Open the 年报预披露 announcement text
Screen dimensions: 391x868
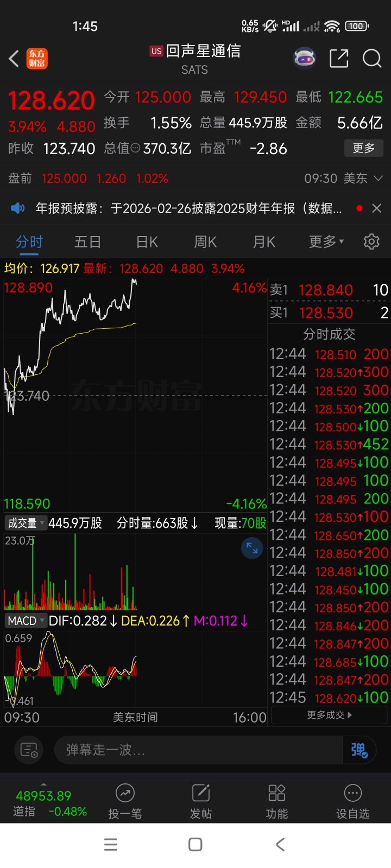point(188,208)
